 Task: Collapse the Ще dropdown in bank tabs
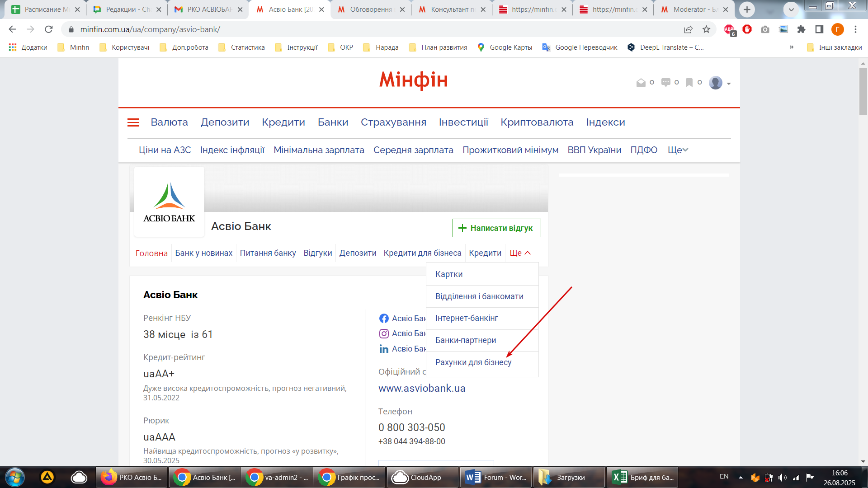click(520, 253)
